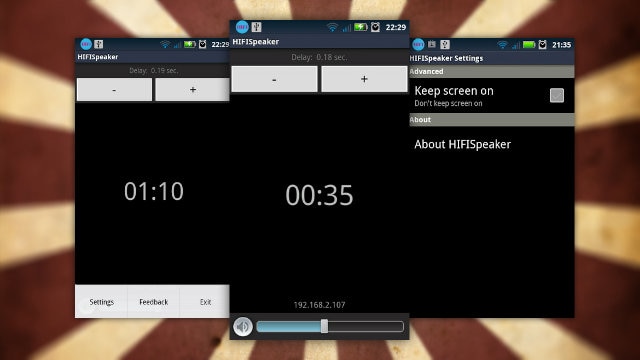
Task: Tap USB icon in left screen status bar
Action: [x=98, y=44]
